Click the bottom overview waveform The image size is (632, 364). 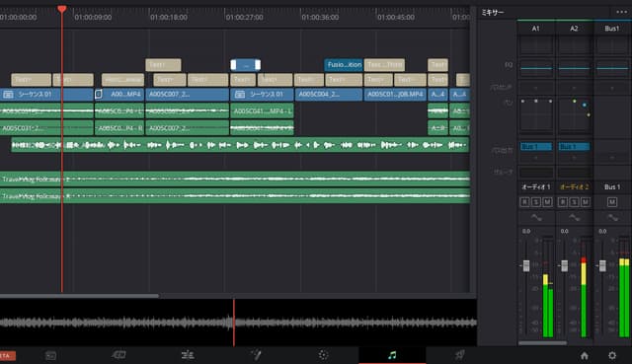[x=238, y=323]
